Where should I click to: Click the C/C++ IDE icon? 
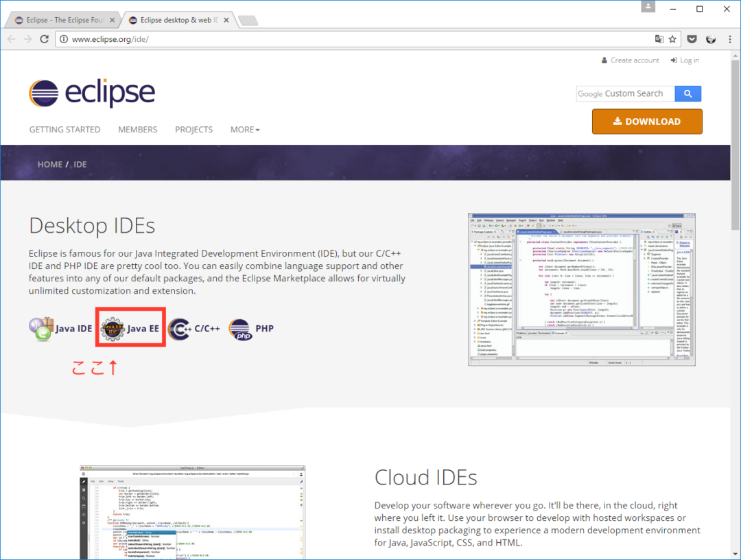point(180,329)
